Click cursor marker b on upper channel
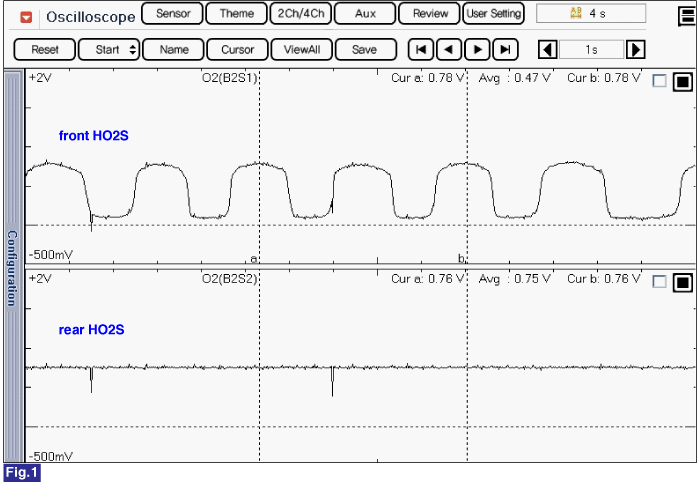Image resolution: width=700 pixels, height=482 pixels. (x=461, y=259)
